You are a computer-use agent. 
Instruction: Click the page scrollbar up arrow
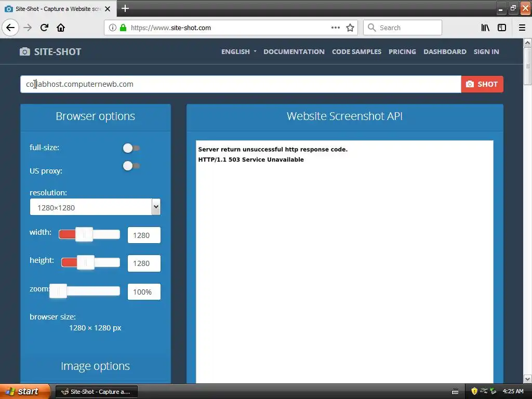pyautogui.click(x=527, y=43)
